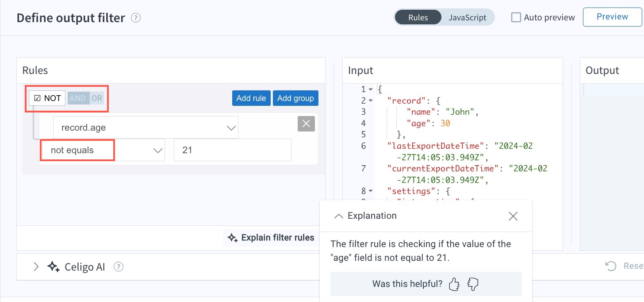Enable the Auto preview checkbox
The width and height of the screenshot is (644, 302).
(x=516, y=17)
